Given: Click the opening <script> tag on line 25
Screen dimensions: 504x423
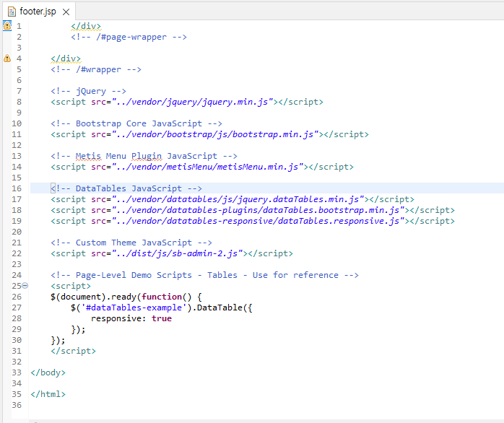Looking at the screenshot, I should click(71, 286).
